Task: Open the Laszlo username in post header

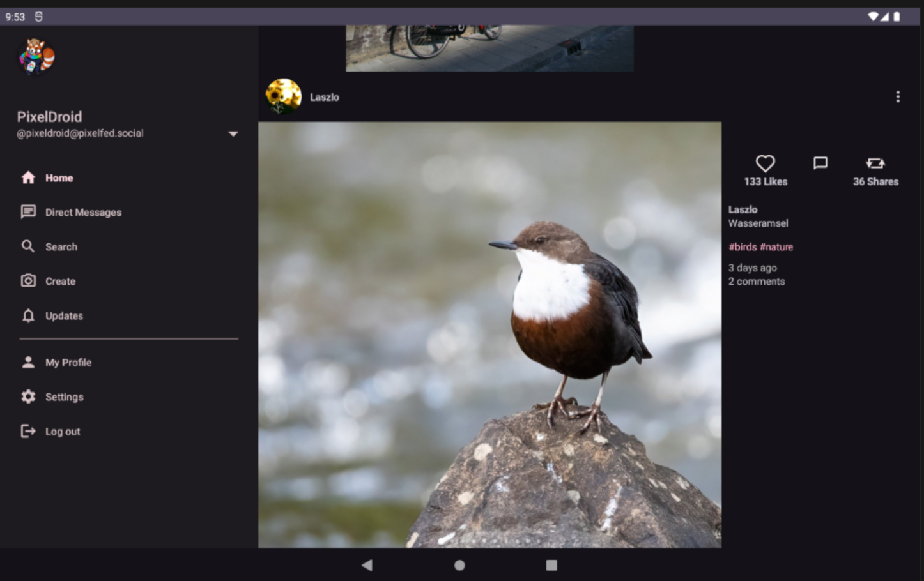Action: click(325, 97)
